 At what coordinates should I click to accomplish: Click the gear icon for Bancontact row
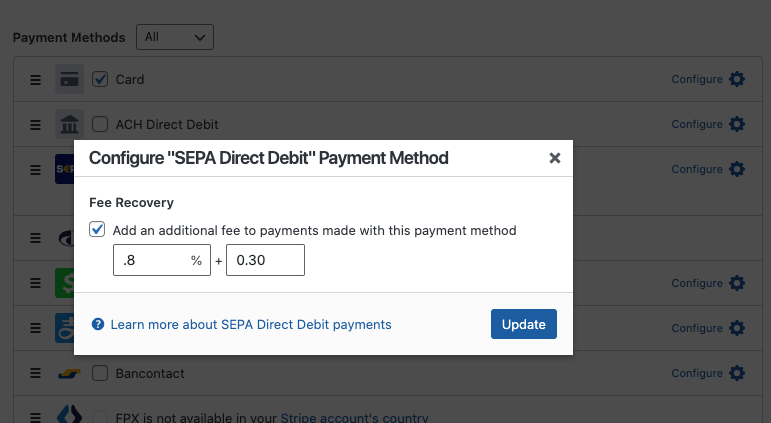tap(737, 373)
